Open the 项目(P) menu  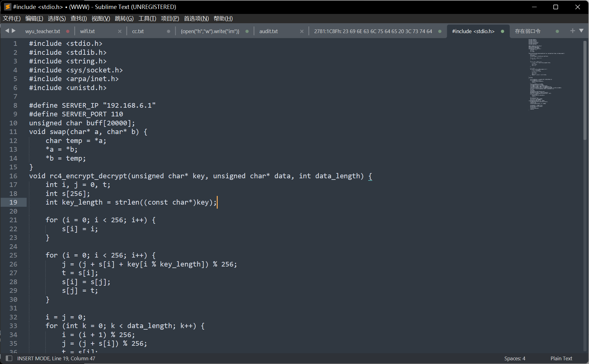click(170, 19)
